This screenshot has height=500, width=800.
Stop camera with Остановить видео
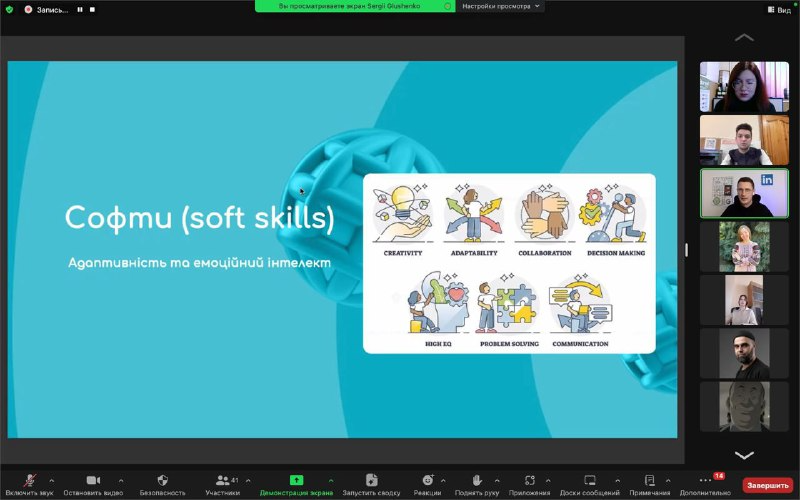(93, 481)
